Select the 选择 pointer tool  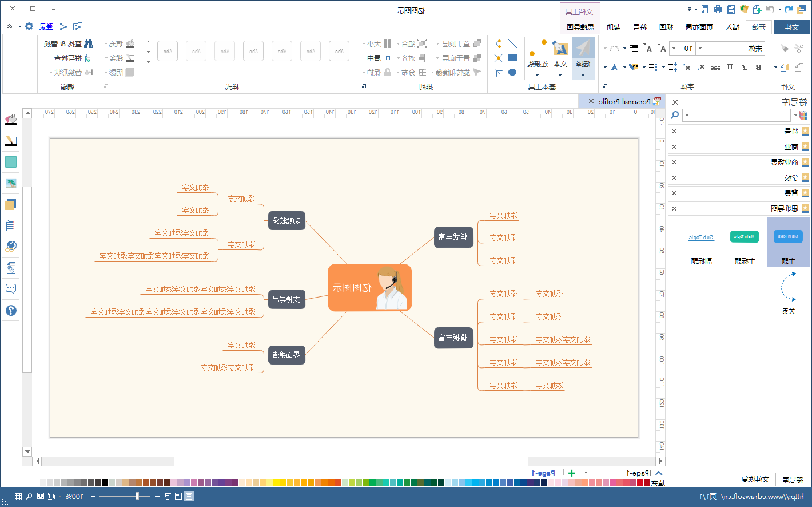click(x=583, y=58)
